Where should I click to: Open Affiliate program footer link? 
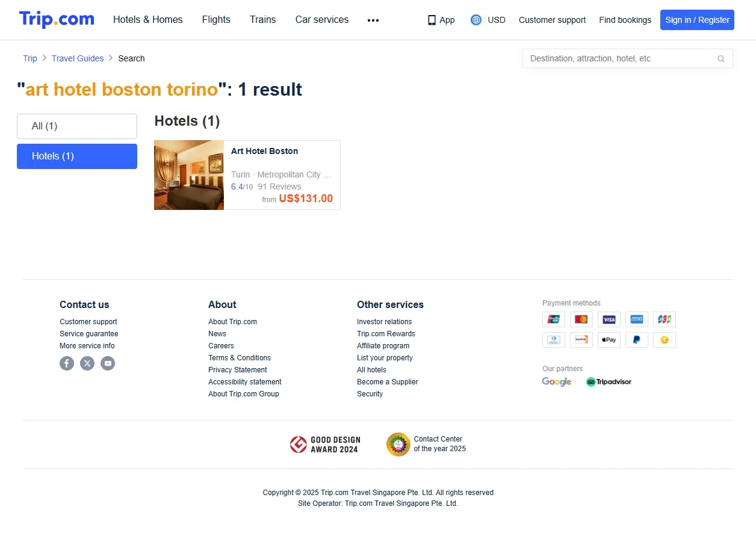click(383, 346)
